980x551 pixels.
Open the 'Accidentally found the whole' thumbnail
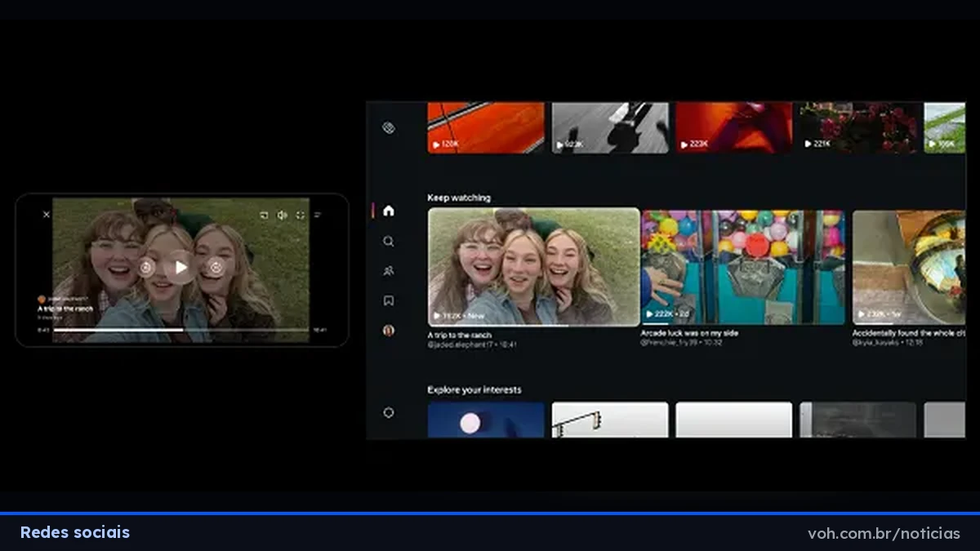[x=909, y=267]
